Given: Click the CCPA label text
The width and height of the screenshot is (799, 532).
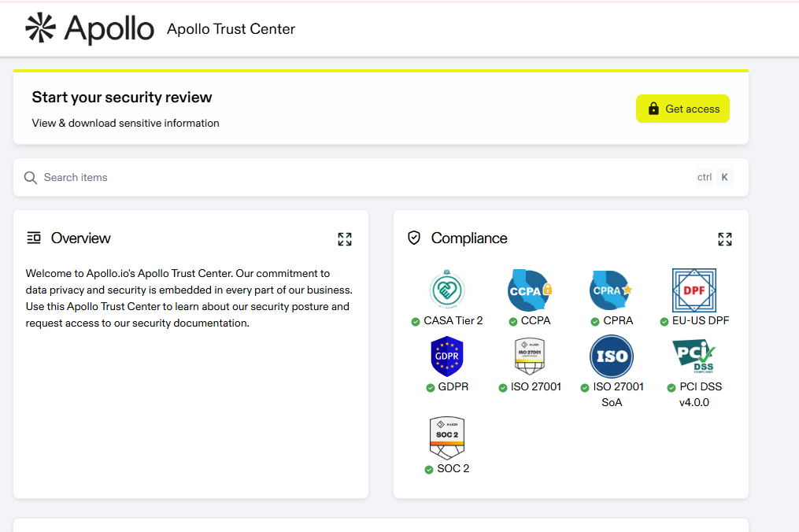Looking at the screenshot, I should coord(535,320).
